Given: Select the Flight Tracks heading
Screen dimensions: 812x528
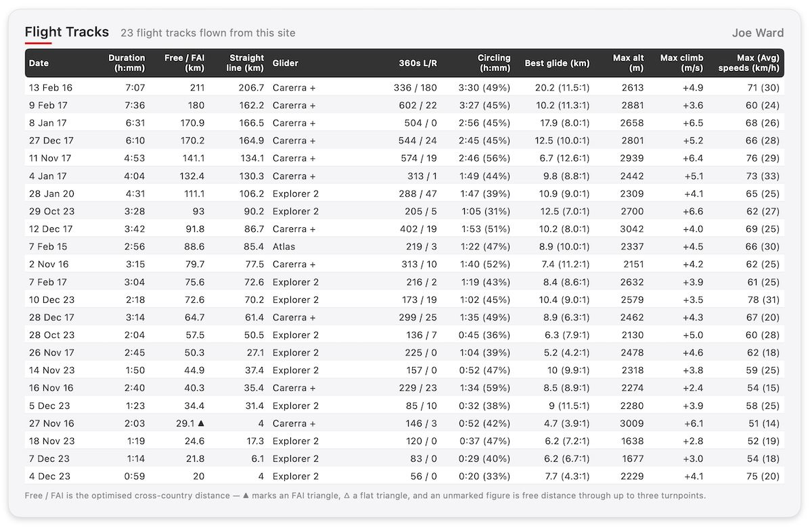Looking at the screenshot, I should pos(66,32).
